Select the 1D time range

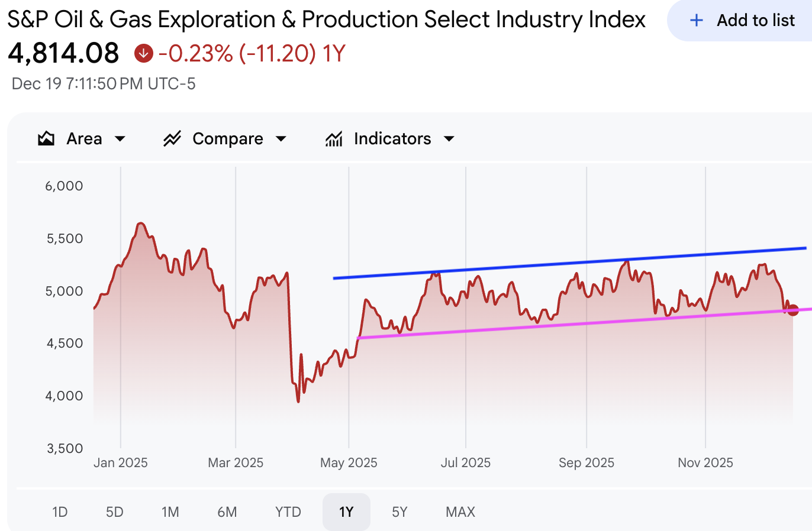pyautogui.click(x=60, y=512)
